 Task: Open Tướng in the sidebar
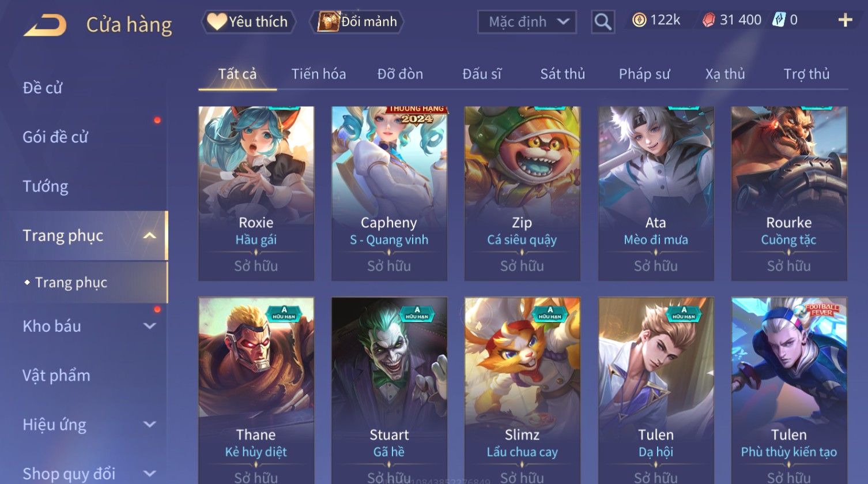[x=46, y=186]
